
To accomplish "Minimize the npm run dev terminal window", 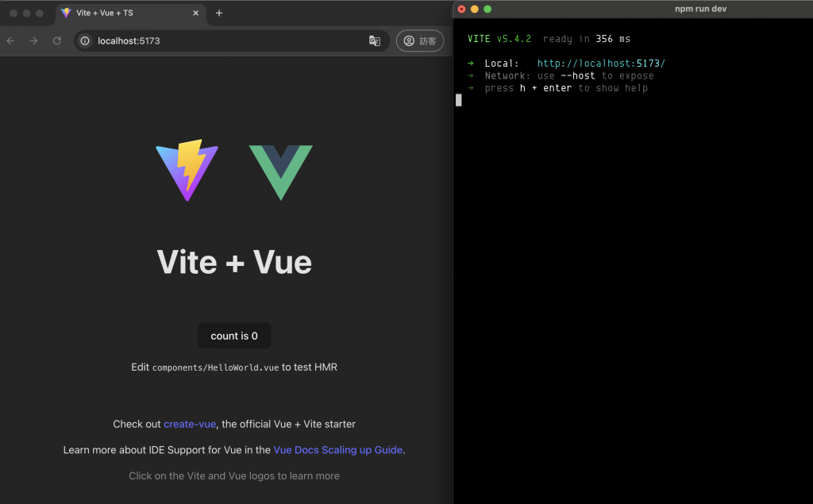I will pos(475,9).
